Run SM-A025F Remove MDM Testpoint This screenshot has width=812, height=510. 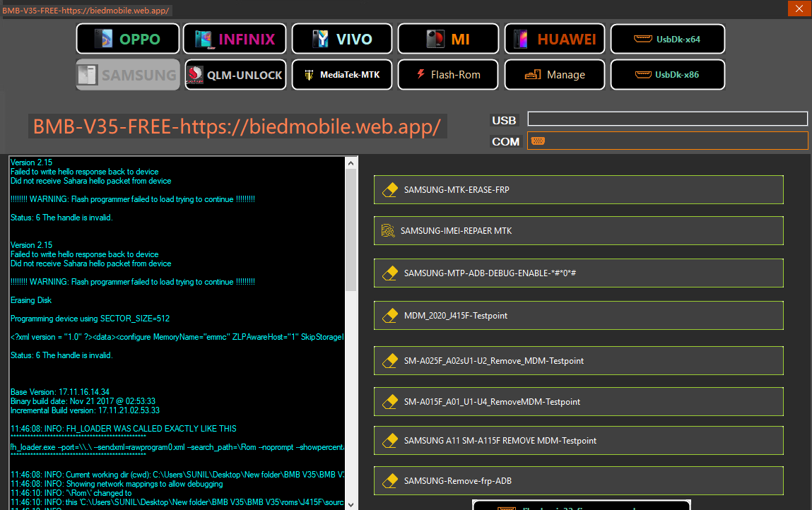(x=579, y=360)
